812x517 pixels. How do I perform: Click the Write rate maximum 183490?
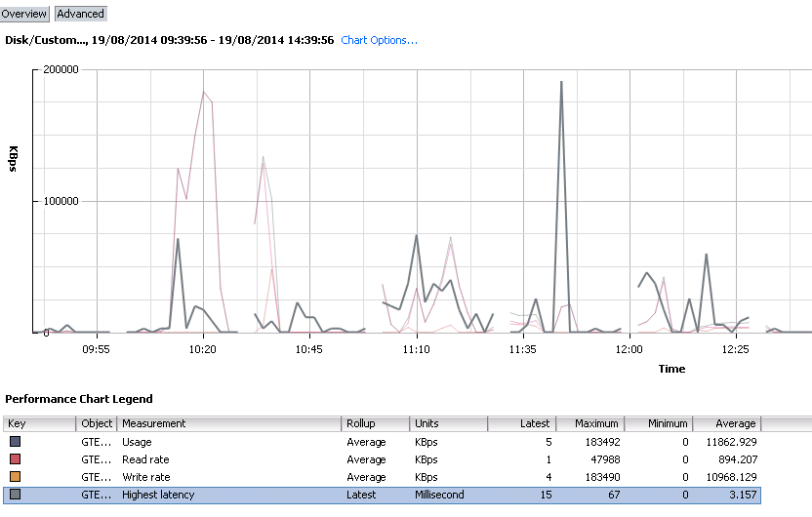[x=602, y=477]
